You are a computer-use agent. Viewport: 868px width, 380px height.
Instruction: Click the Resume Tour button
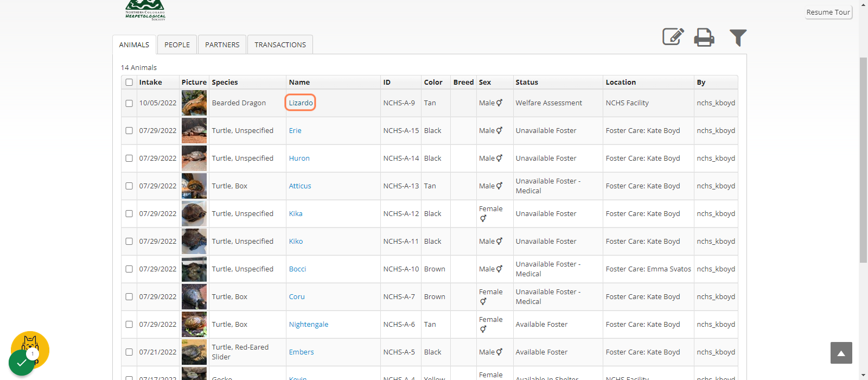[828, 12]
